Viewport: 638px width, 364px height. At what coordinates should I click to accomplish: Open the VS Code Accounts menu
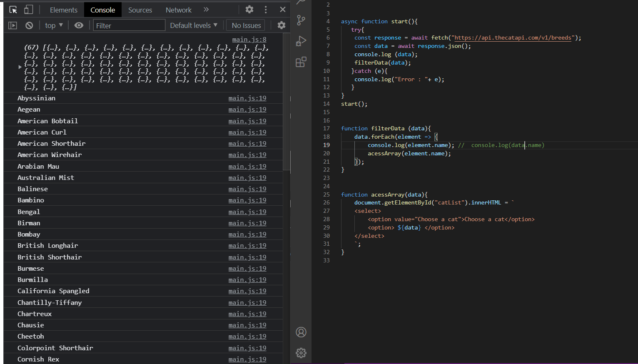pos(301,332)
